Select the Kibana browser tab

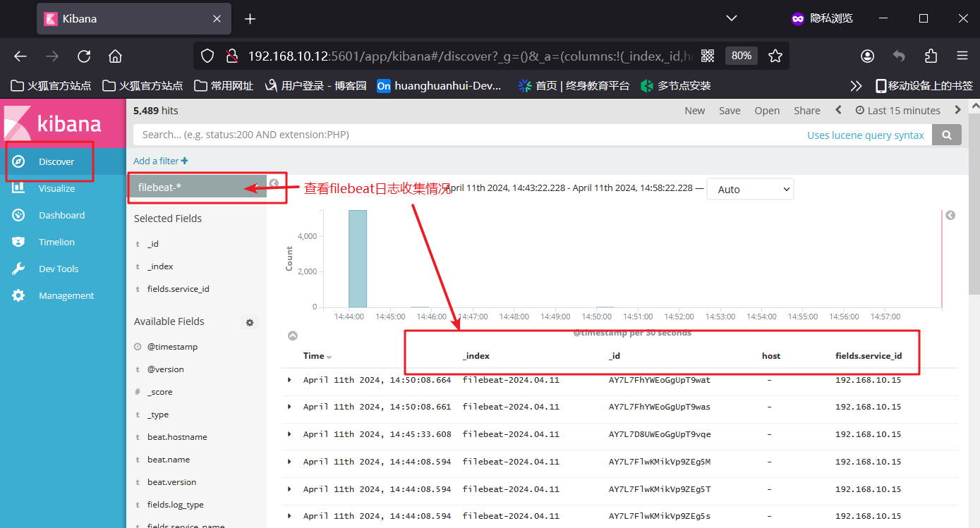[134, 19]
